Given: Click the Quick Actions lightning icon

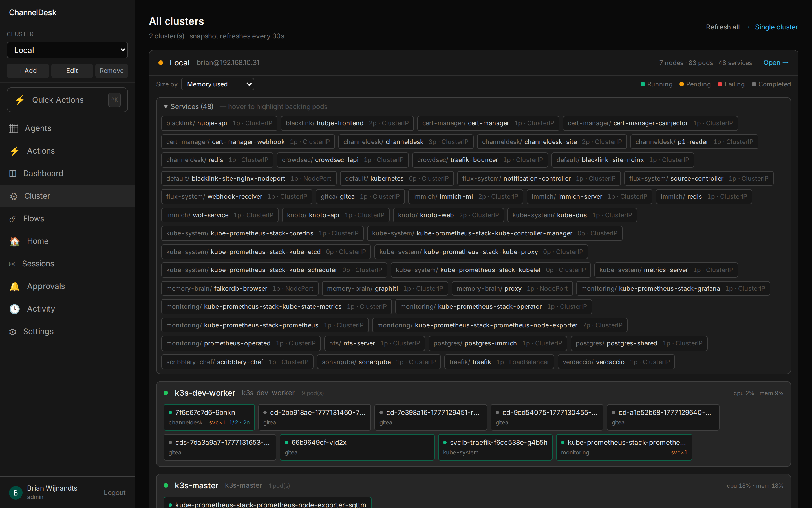Looking at the screenshot, I should [20, 100].
